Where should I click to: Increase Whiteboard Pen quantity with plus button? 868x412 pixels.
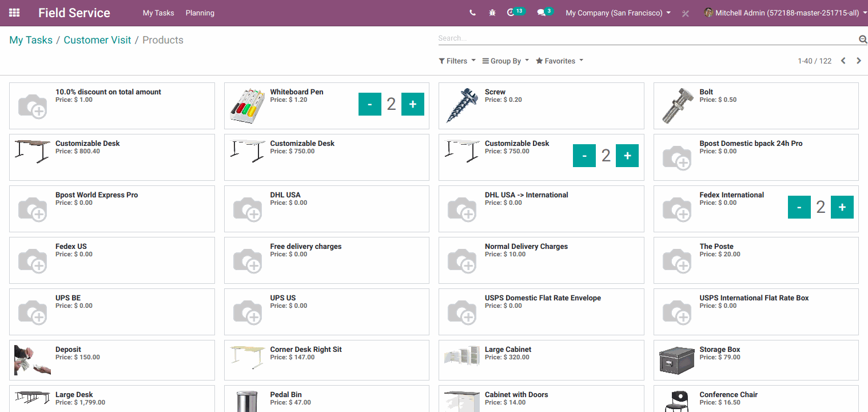coord(412,104)
